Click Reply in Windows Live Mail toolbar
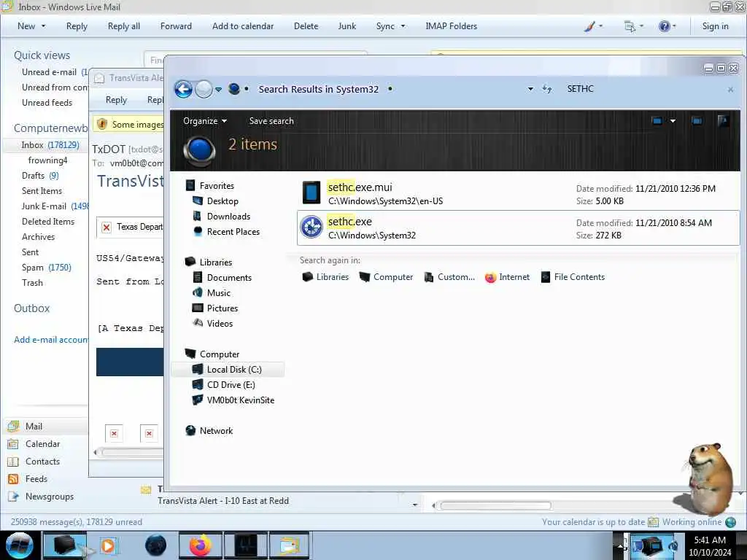The height and width of the screenshot is (560, 747). (77, 26)
